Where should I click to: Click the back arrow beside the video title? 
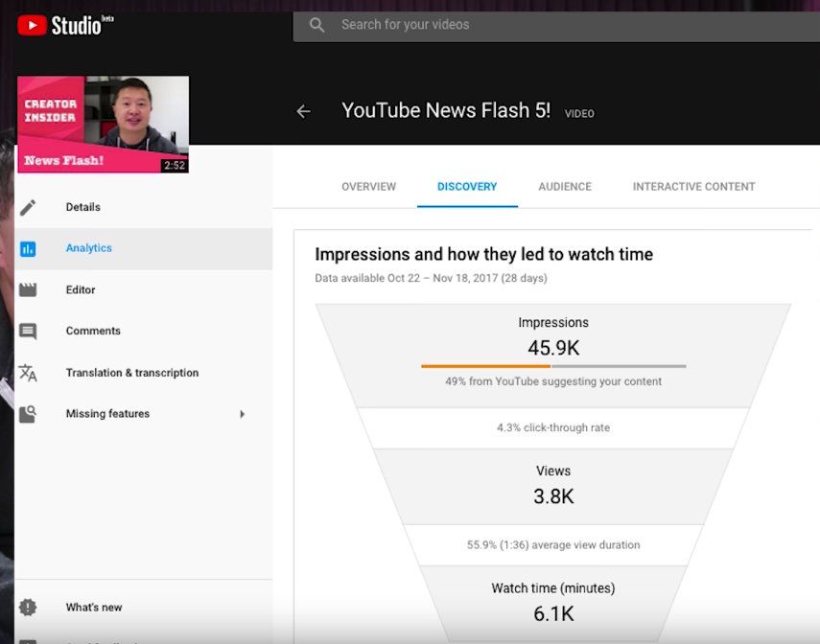[x=303, y=111]
